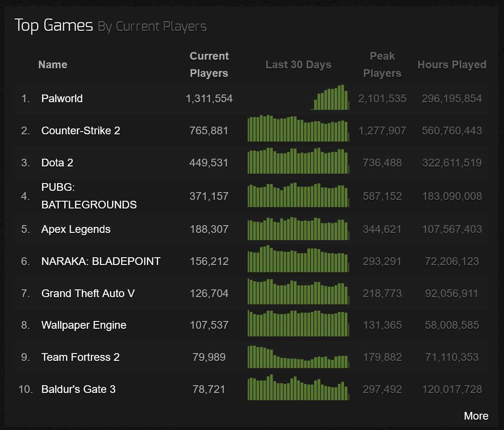Click the hours played value 107,567,403
This screenshot has width=504, height=430.
[452, 229]
